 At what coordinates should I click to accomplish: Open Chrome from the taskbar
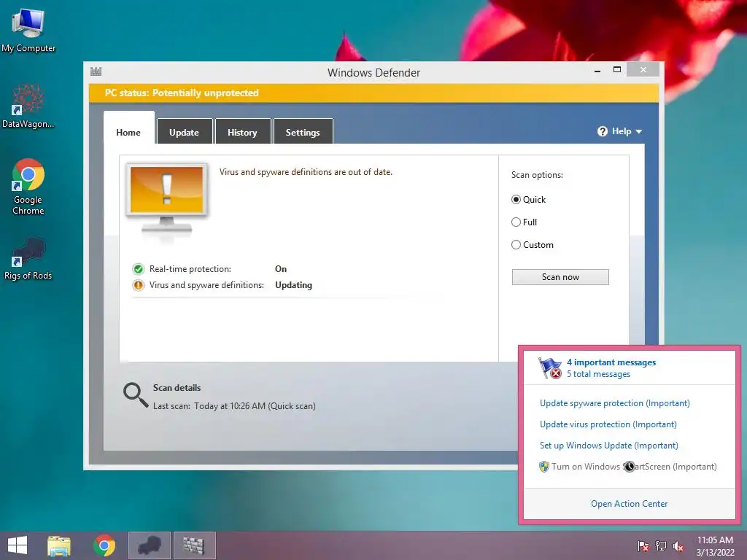[104, 545]
